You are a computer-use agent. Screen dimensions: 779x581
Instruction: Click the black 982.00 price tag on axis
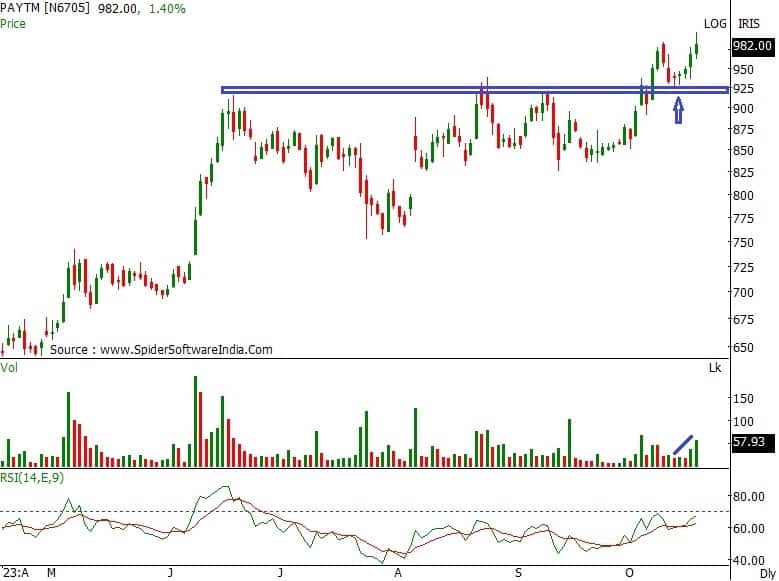point(752,46)
